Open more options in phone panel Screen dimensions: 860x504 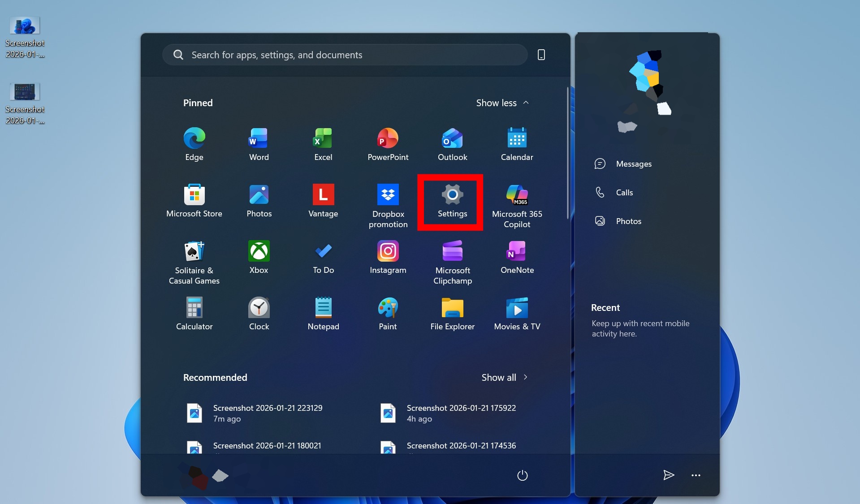[x=696, y=475]
